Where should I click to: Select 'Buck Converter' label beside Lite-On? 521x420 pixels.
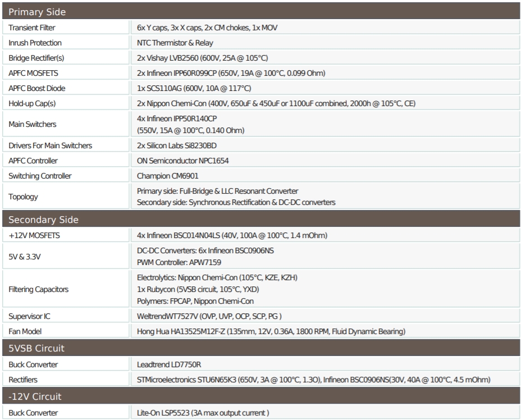[33, 413]
